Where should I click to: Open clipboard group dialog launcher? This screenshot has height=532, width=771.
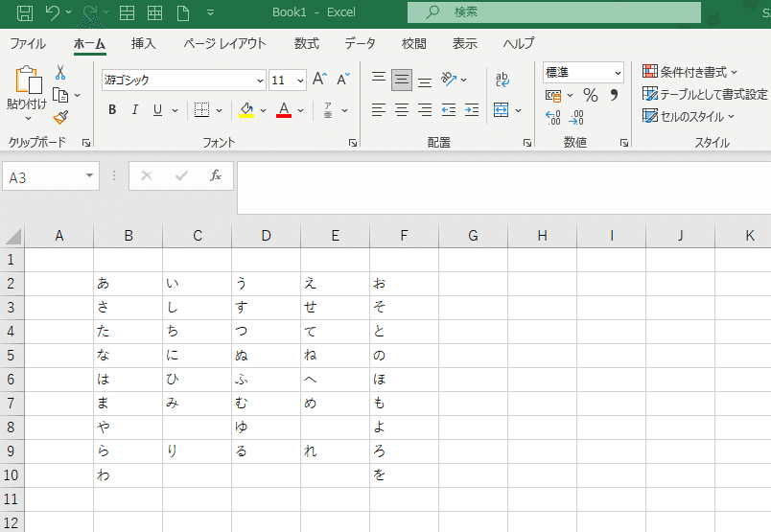(86, 143)
